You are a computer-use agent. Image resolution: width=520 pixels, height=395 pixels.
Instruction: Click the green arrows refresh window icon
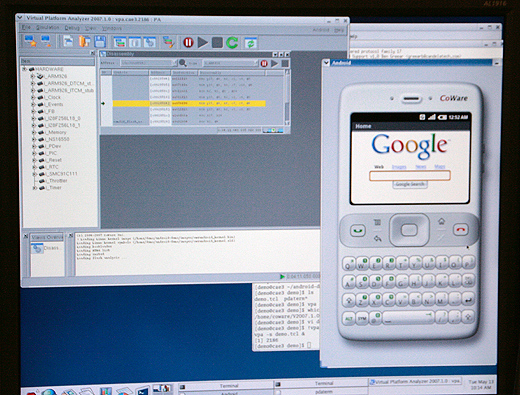(250, 43)
